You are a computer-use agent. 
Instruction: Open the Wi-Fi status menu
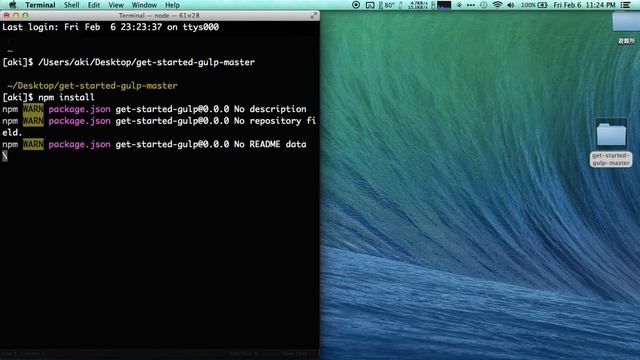point(497,5)
